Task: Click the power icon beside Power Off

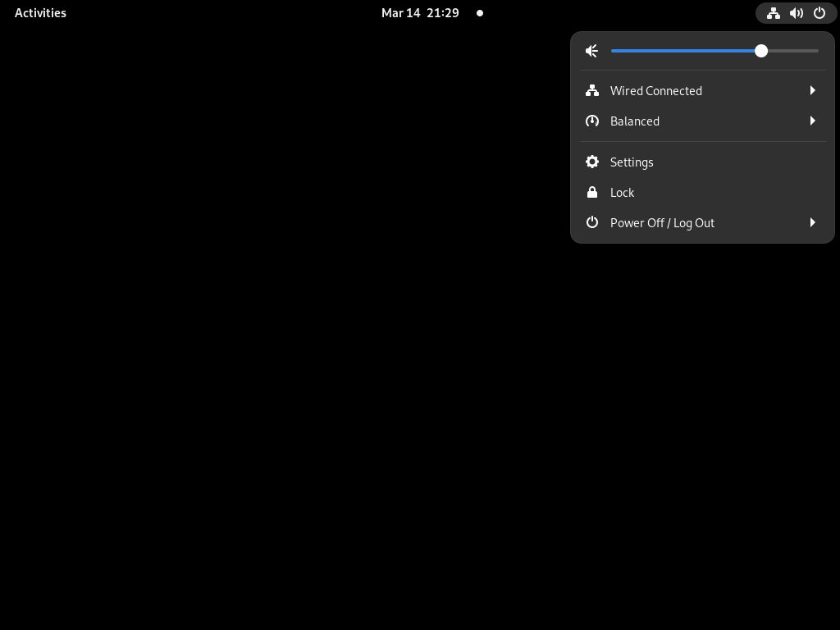Action: [x=592, y=222]
